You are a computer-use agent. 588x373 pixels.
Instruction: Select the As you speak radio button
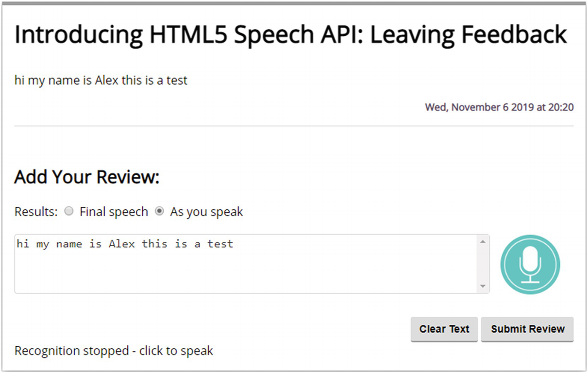tap(159, 211)
